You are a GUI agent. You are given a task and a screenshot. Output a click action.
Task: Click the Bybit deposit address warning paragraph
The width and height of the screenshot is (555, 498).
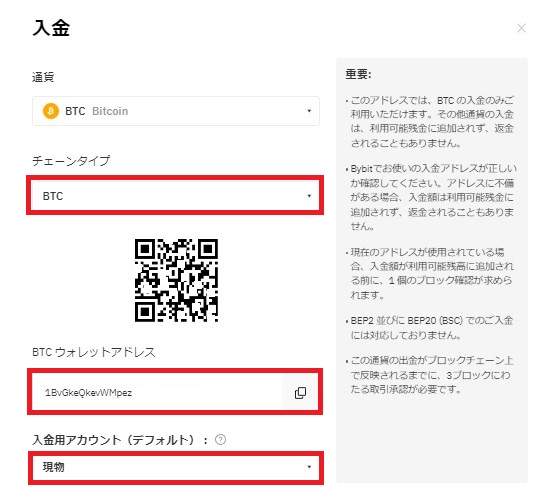pyautogui.click(x=431, y=197)
